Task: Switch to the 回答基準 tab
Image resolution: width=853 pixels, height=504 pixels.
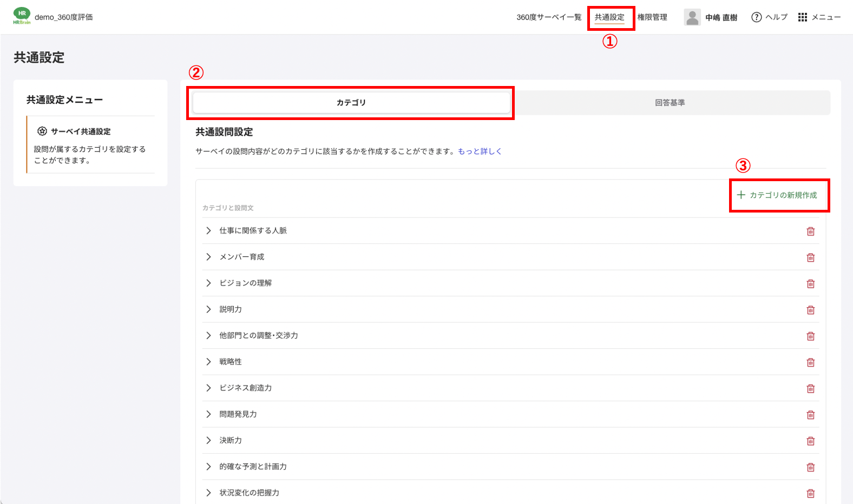Action: 670,103
